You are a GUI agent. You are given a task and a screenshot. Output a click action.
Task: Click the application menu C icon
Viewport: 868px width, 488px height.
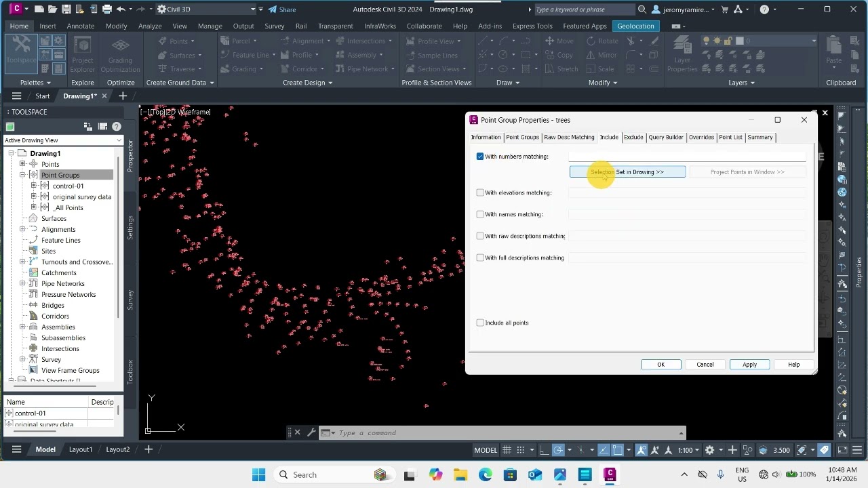[16, 9]
